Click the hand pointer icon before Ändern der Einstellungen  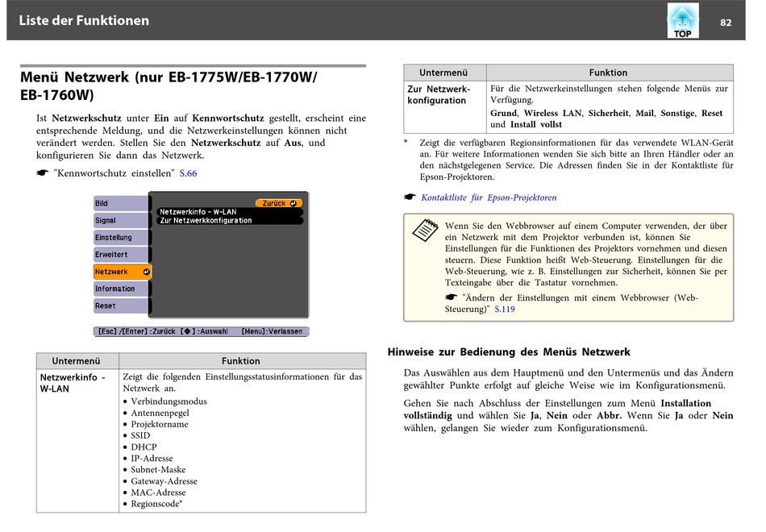(x=451, y=297)
